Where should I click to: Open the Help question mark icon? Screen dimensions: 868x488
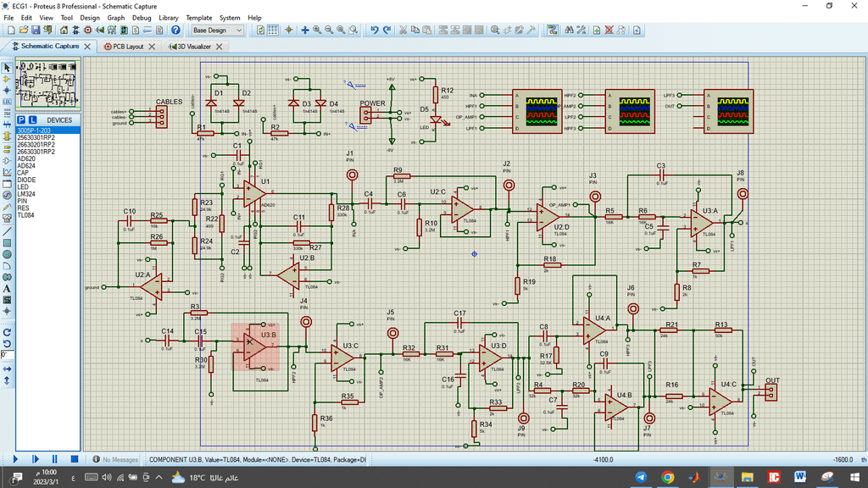point(175,30)
